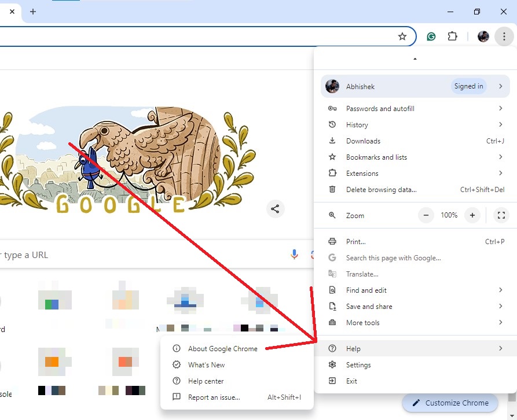Click the Abhishek profile picture in menu
Viewport: 517px width, 420px height.
click(x=332, y=86)
